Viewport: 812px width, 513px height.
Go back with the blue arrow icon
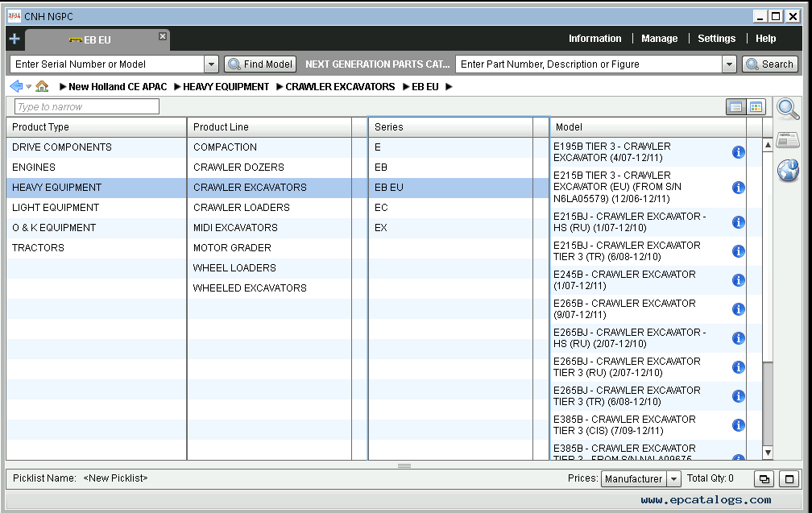pos(16,86)
